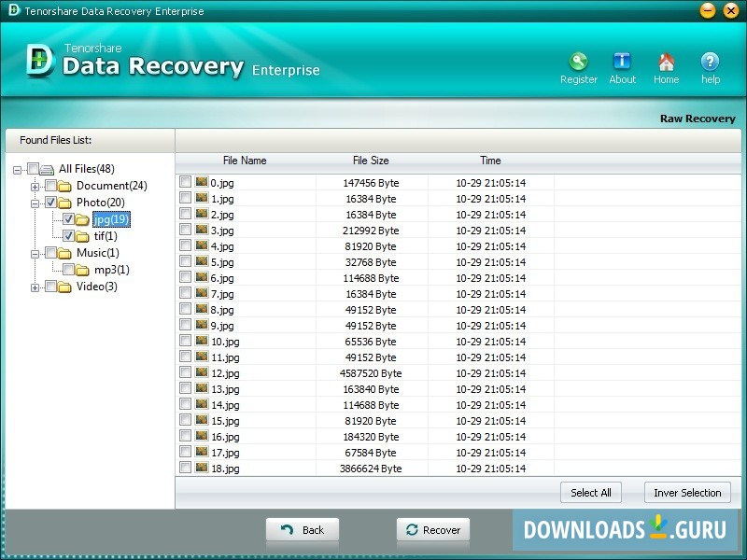Click the Inver Selection button
Screen dimensions: 747x560
point(687,493)
